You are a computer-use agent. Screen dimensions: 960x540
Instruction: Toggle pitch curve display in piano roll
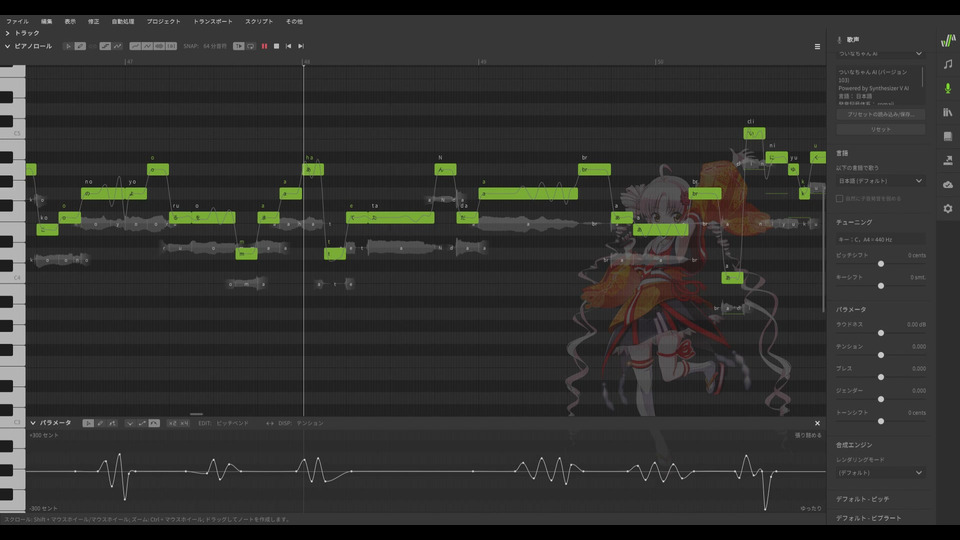point(105,46)
